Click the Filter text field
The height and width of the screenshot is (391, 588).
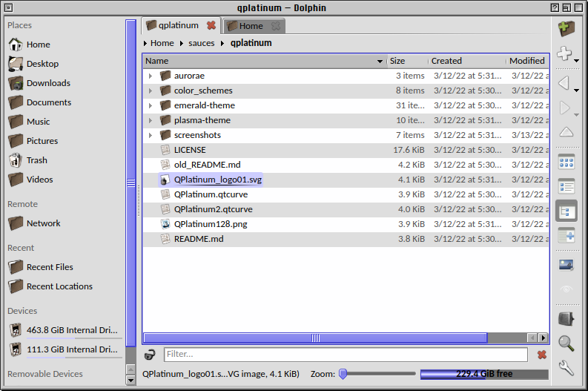[346, 355]
